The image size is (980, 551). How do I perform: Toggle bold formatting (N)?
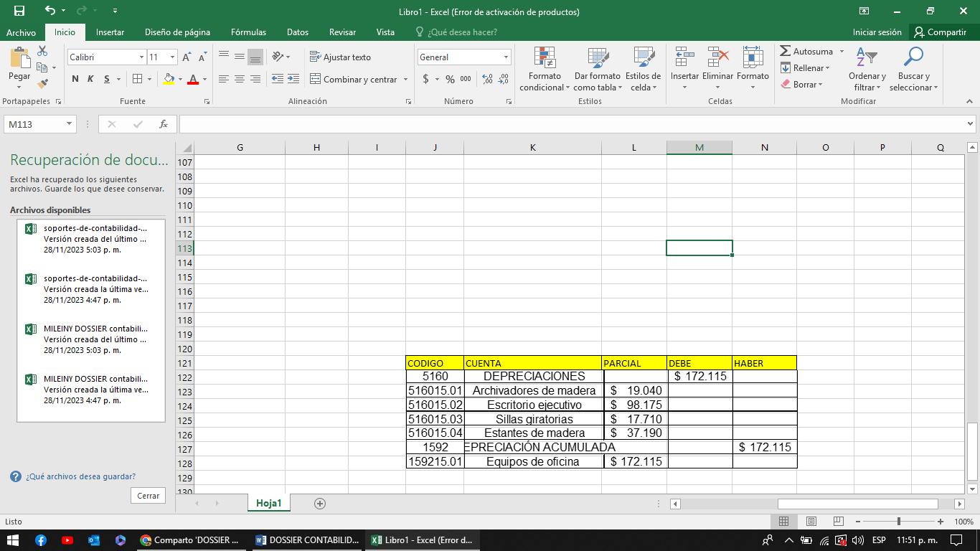(75, 79)
